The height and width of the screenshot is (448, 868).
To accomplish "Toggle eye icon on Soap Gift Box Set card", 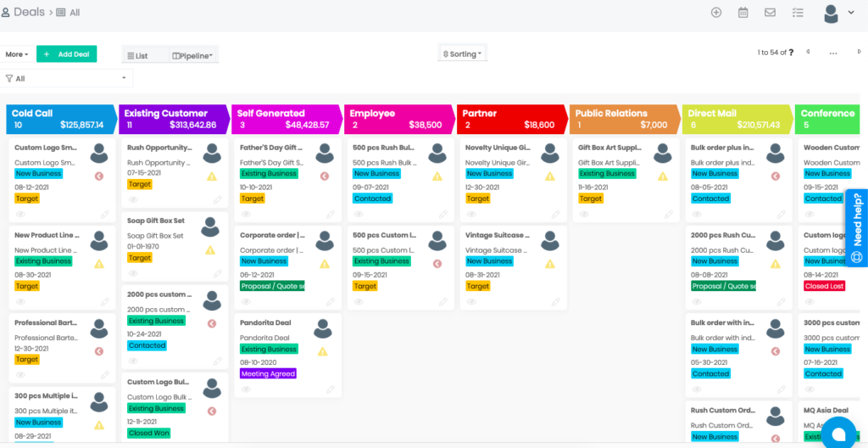I will point(133,273).
